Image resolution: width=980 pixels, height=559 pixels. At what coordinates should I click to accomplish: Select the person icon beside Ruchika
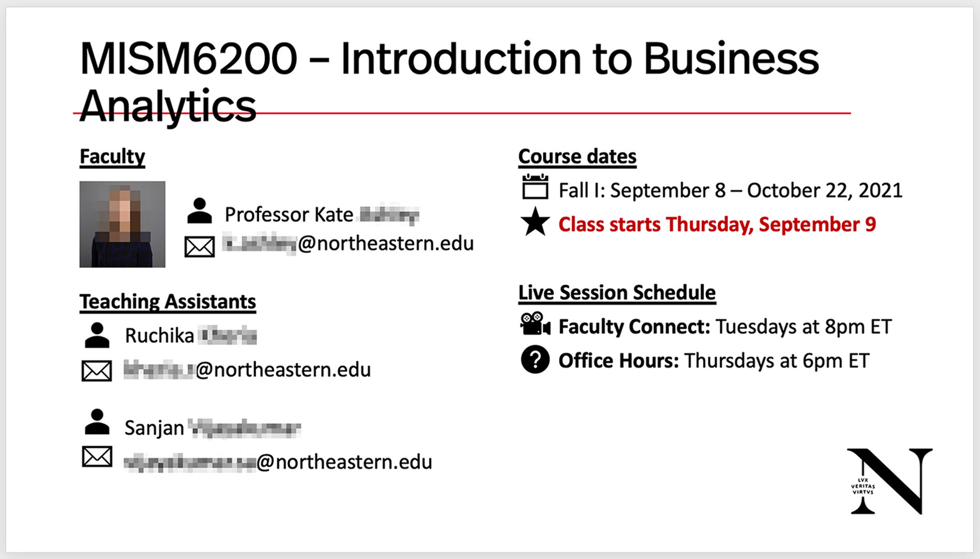tap(97, 335)
